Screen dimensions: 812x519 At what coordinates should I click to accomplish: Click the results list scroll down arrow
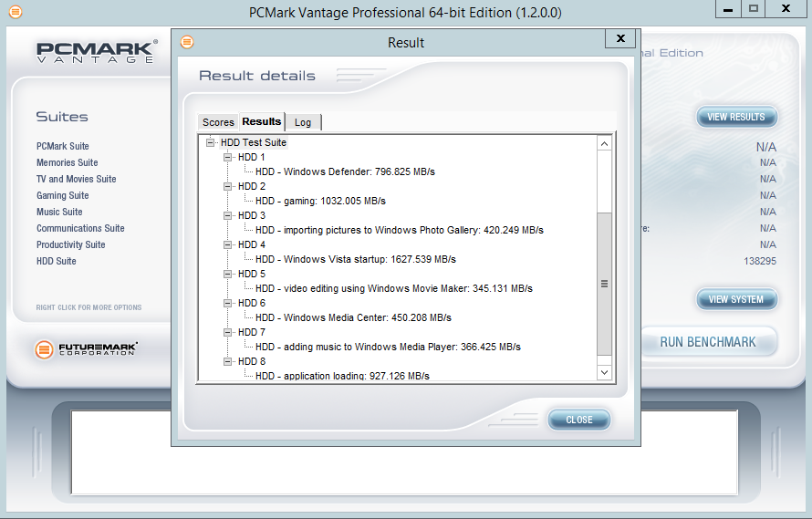604,372
